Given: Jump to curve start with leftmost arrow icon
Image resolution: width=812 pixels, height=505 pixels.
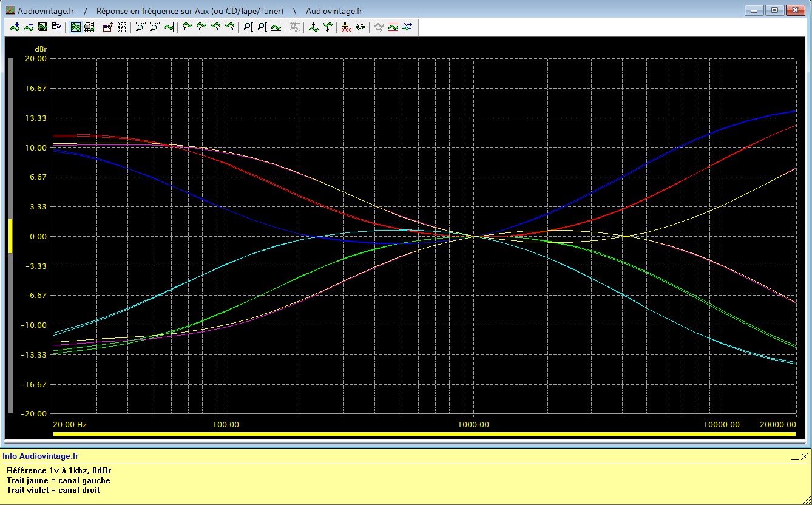Looking at the screenshot, I should click(x=187, y=27).
